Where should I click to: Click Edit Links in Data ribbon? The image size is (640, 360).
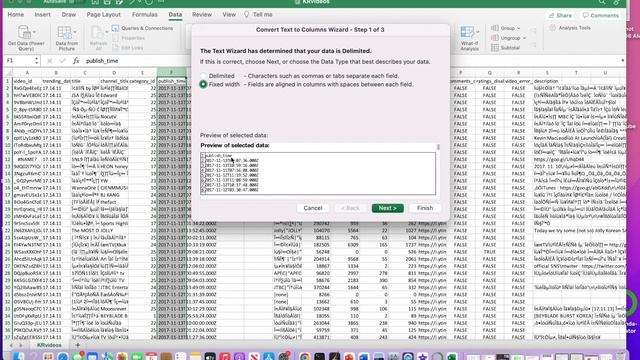pos(127,48)
